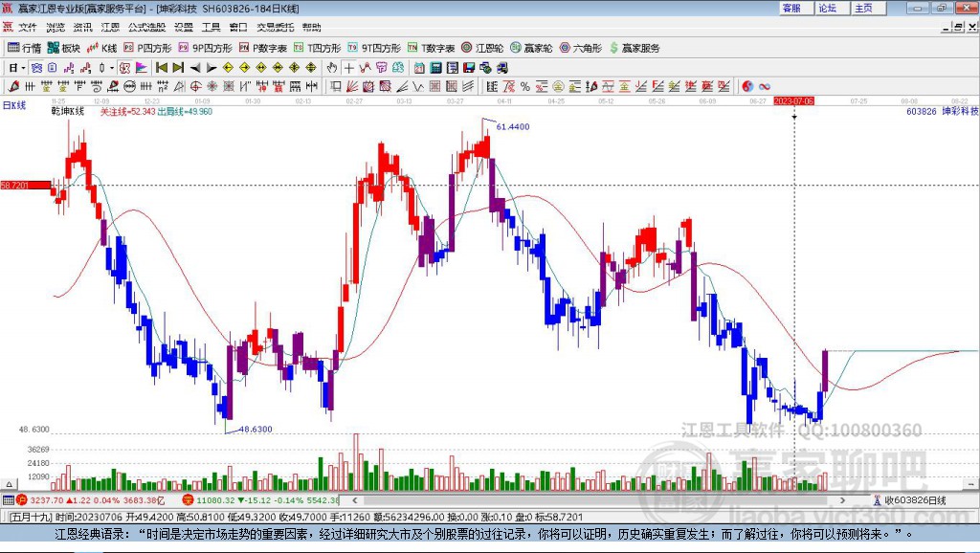Viewport: 980px width, 553px height.
Task: Click the yin-yang Tai Chi icon
Action: (x=747, y=86)
